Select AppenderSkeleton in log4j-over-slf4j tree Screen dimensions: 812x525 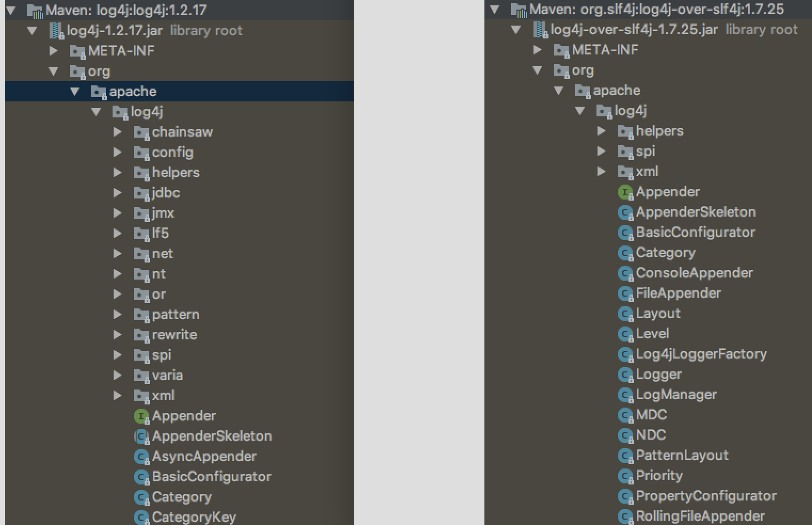(x=696, y=212)
